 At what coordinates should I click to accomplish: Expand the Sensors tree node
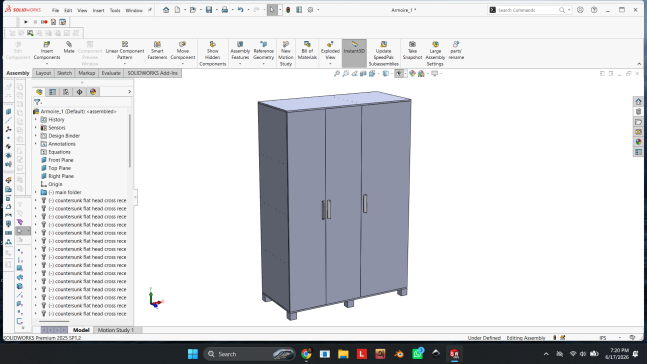click(35, 128)
